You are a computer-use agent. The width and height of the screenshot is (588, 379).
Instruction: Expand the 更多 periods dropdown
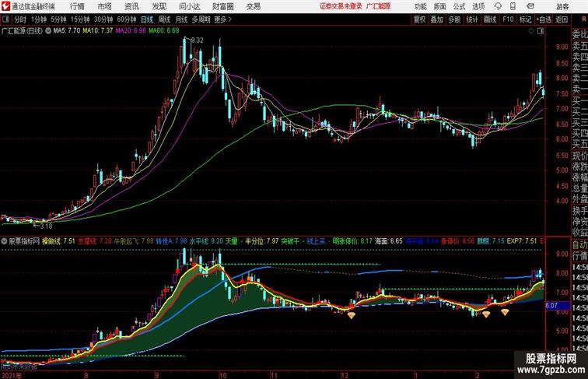222,19
